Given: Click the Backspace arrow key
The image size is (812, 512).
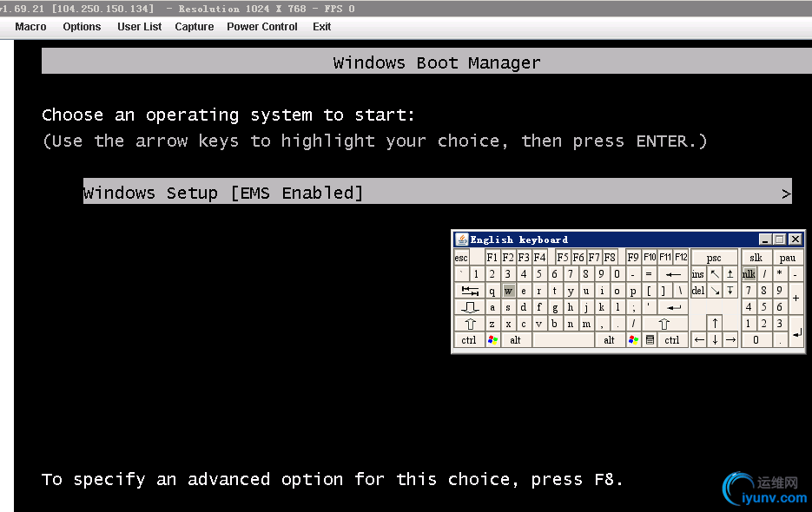Looking at the screenshot, I should [x=673, y=274].
